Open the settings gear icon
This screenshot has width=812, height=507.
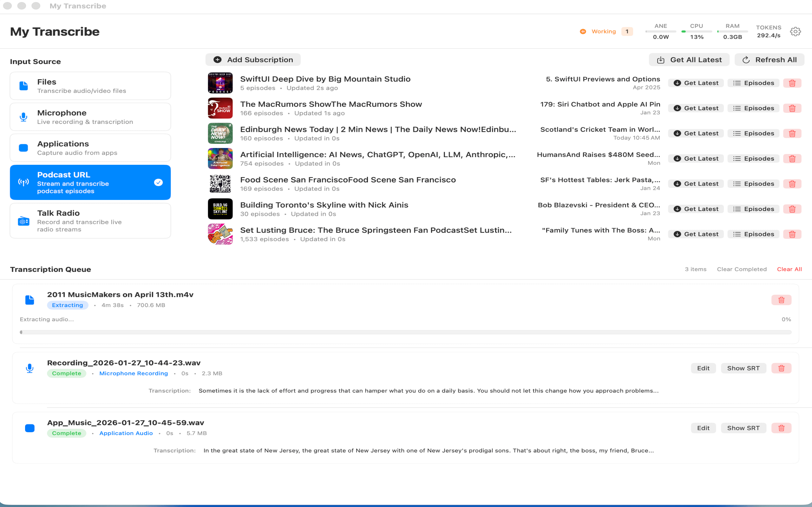[795, 31]
